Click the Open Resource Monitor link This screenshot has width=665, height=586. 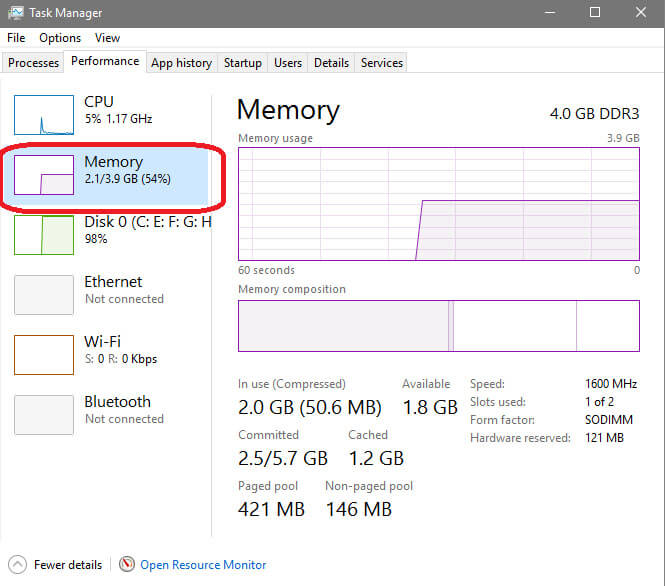point(203,565)
